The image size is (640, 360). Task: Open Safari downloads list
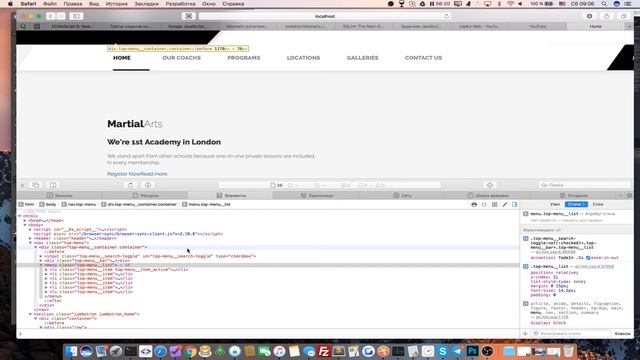pos(589,16)
